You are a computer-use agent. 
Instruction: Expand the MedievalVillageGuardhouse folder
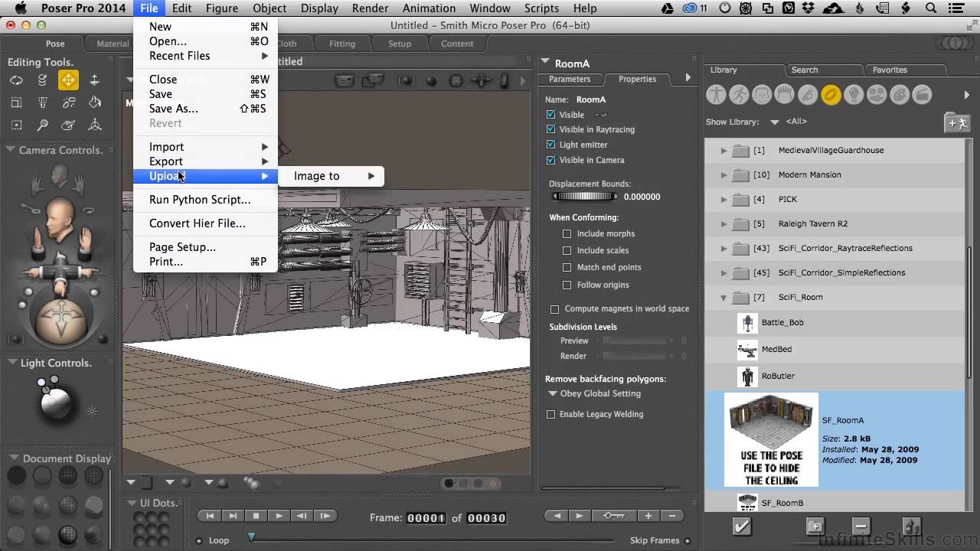point(724,151)
